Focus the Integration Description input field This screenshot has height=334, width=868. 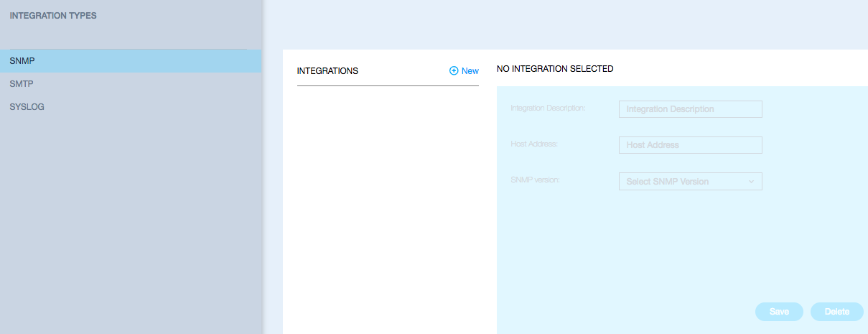(x=689, y=109)
